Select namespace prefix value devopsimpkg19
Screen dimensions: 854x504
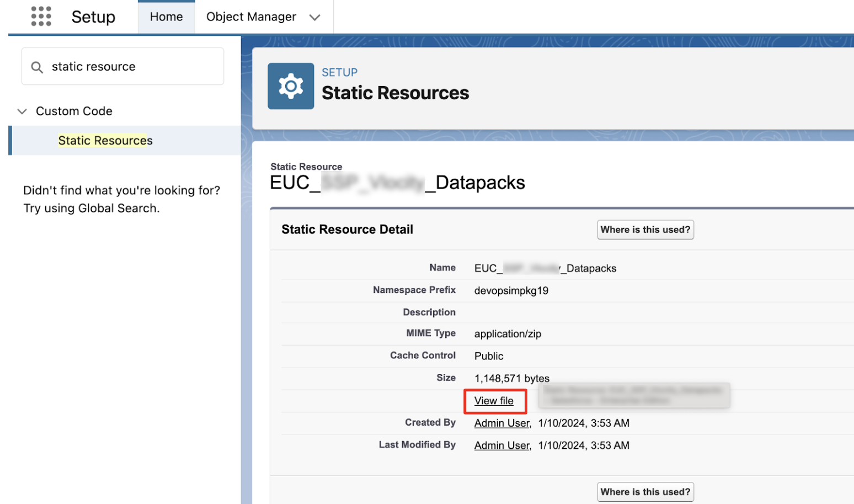[511, 291]
